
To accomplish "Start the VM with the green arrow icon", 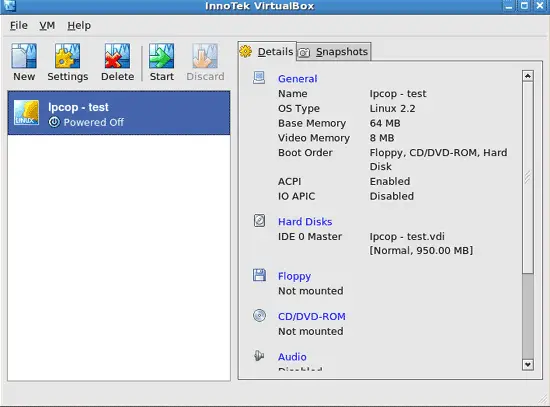I will (x=161, y=56).
